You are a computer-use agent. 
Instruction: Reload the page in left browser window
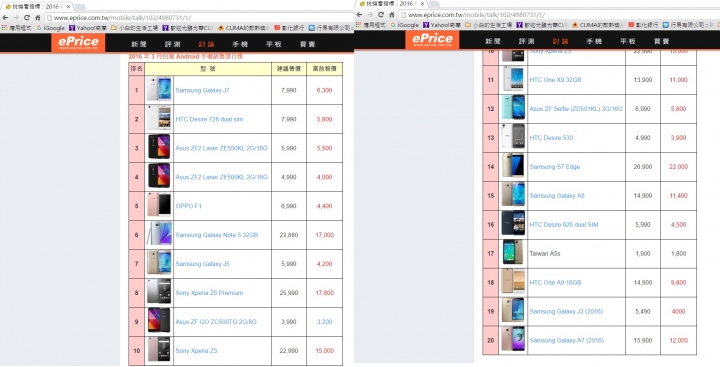(x=27, y=17)
